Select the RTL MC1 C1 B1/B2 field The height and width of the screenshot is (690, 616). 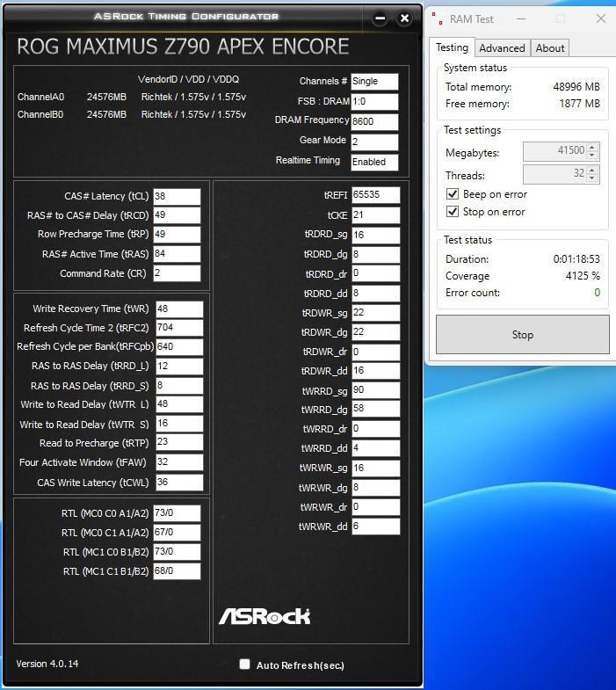pos(177,571)
